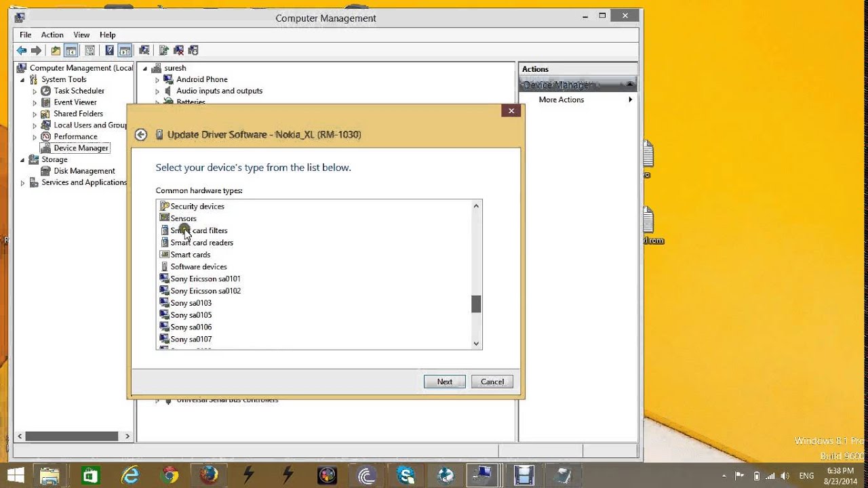Go back using the toolbar back arrow
Screen dimensions: 868x488
(22, 50)
